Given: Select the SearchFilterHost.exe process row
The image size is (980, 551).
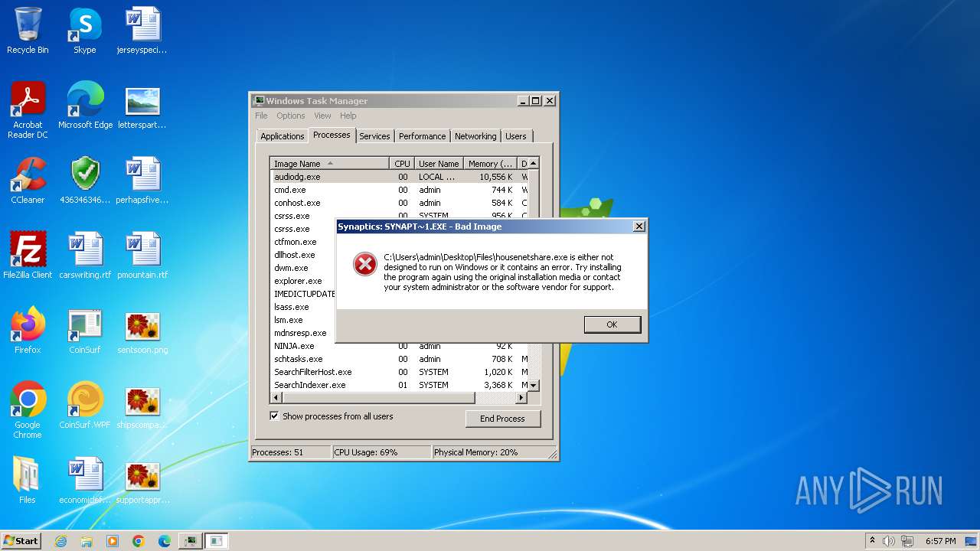Looking at the screenshot, I should pyautogui.click(x=399, y=372).
